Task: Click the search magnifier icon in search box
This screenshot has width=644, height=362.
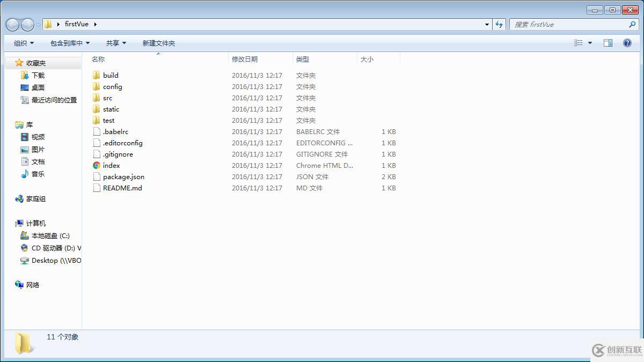Action: [x=632, y=24]
